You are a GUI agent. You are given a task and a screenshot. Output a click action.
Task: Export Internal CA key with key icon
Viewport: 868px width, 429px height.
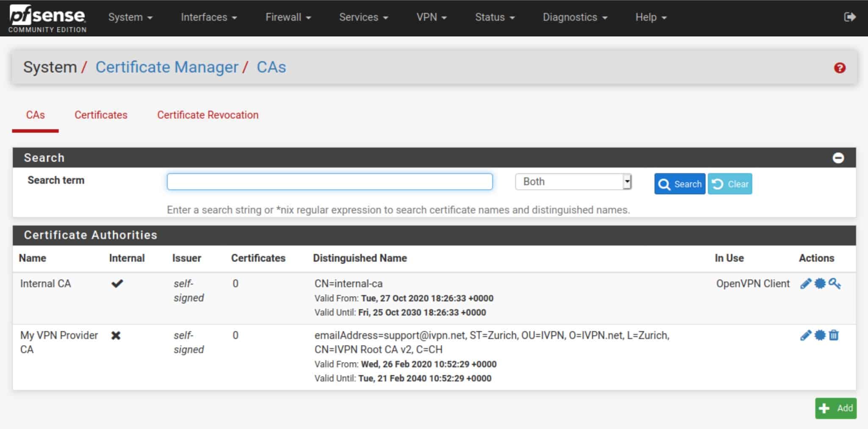835,283
